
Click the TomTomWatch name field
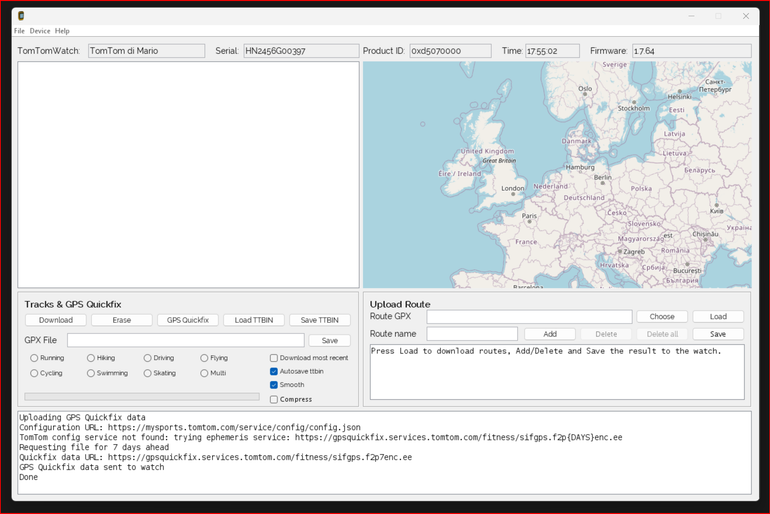(146, 51)
